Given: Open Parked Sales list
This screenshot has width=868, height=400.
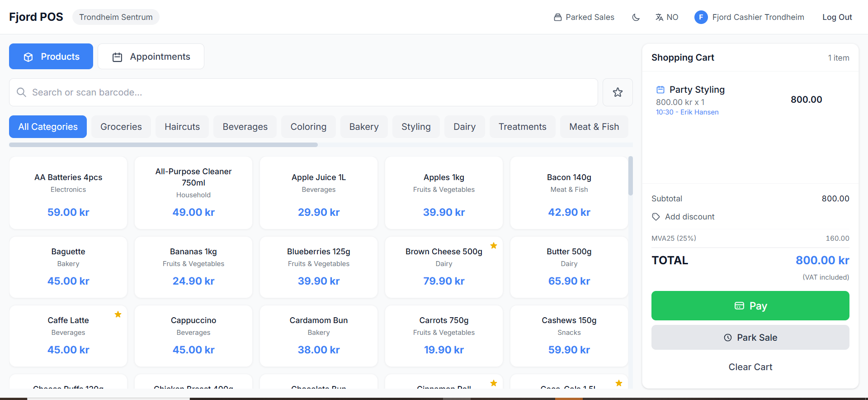Looking at the screenshot, I should pos(584,17).
